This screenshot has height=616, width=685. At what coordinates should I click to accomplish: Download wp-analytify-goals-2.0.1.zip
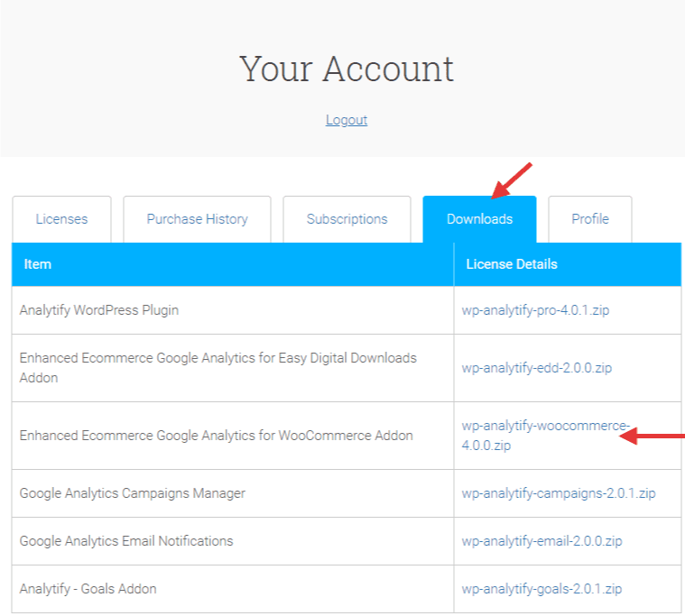tap(542, 589)
